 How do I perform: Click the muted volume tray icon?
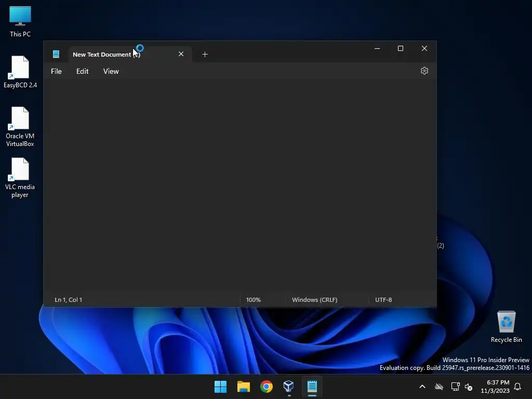(x=469, y=387)
